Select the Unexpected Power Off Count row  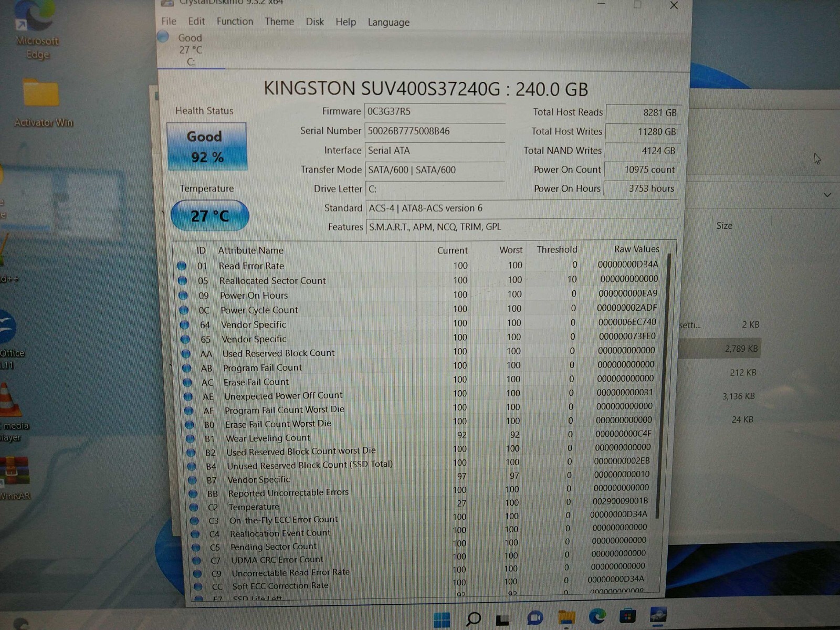point(421,395)
